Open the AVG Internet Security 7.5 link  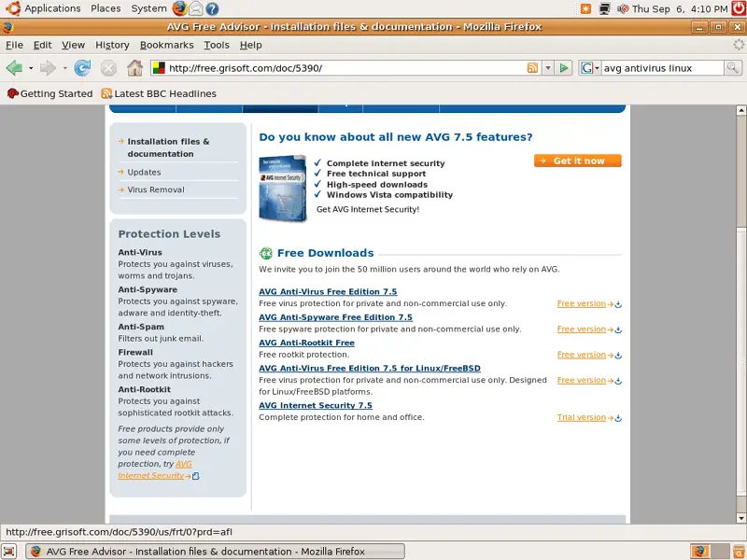pyautogui.click(x=316, y=406)
